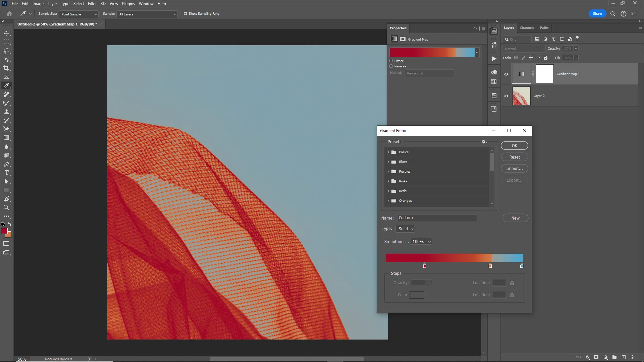Select the Pen tool
Image resolution: width=644 pixels, height=362 pixels.
[x=6, y=164]
